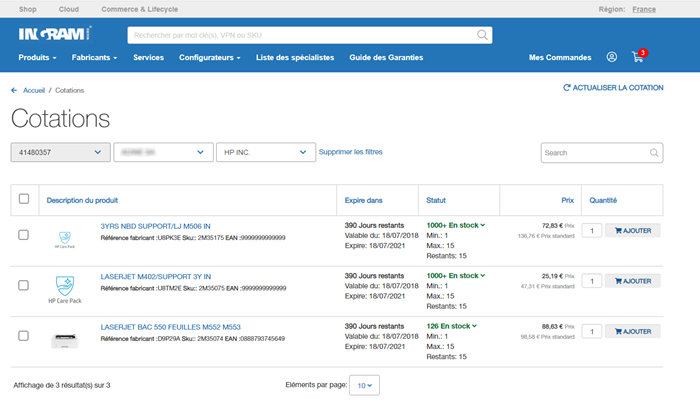Open Liste des spécialistes
Image resolution: width=700 pixels, height=405 pixels.
point(295,57)
